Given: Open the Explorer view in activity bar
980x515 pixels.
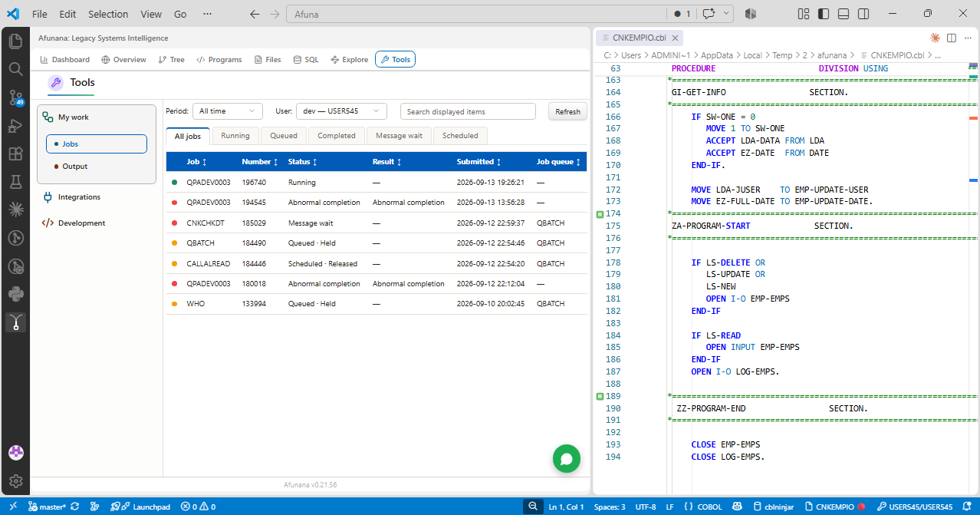Looking at the screenshot, I should (x=15, y=41).
